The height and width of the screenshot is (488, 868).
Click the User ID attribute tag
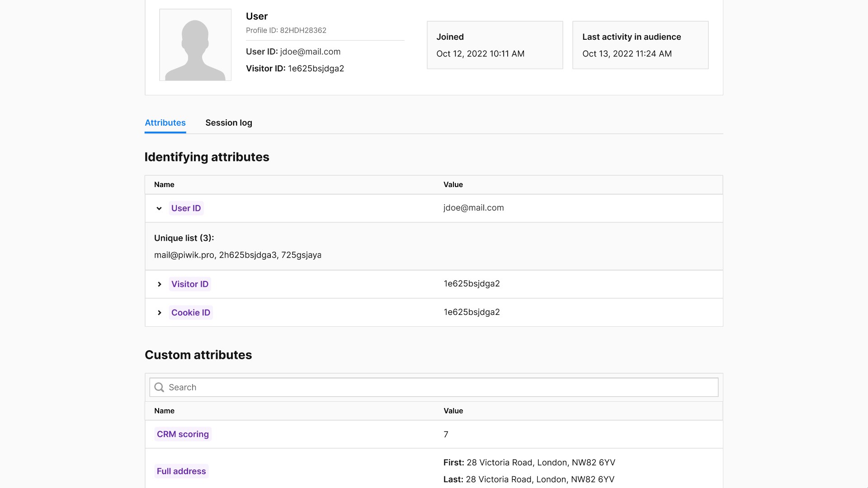[x=186, y=208]
